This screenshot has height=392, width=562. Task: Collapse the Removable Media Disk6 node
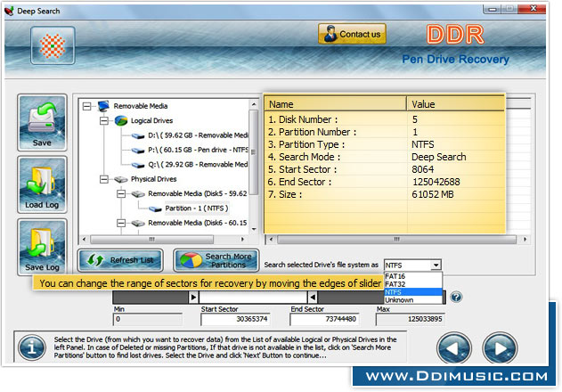[121, 223]
